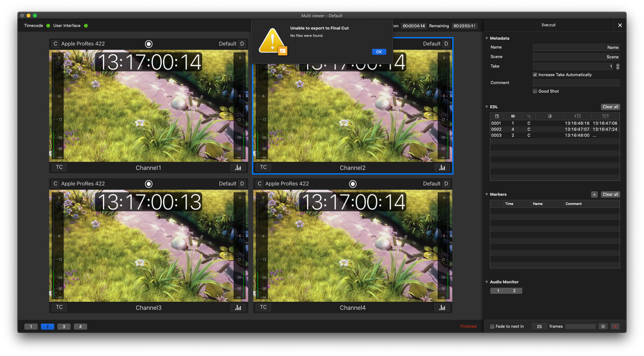Enable the Fade to next in checkbox
The width and height of the screenshot is (644, 356).
492,326
